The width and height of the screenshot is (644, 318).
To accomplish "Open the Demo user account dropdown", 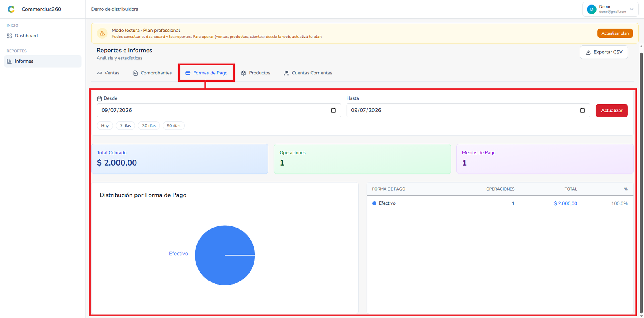I will (x=610, y=9).
